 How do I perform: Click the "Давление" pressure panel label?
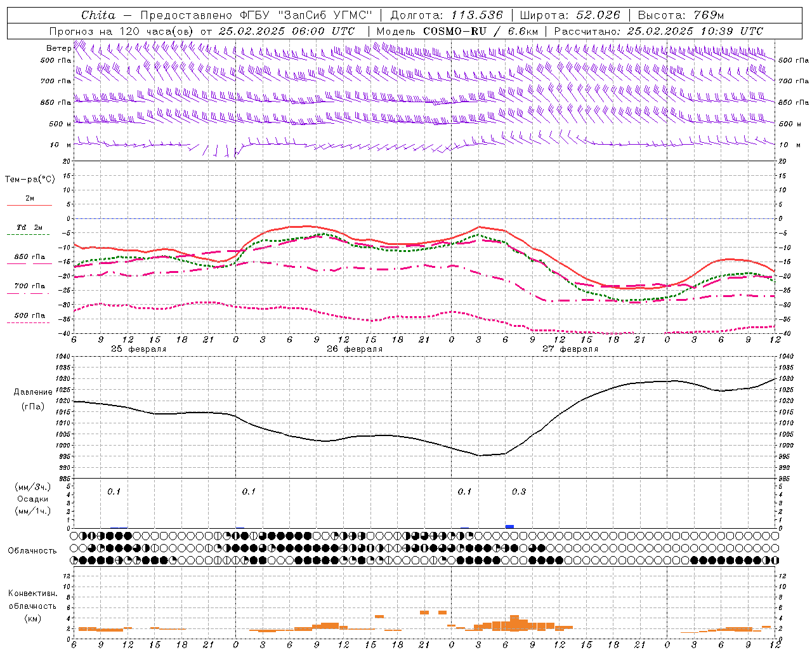tap(33, 392)
